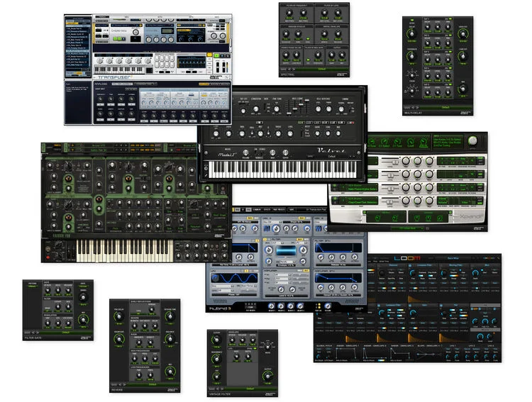The width and height of the screenshot is (532, 402).
Task: Go to previous preset in Filter-Gate
Action: pos(33,333)
